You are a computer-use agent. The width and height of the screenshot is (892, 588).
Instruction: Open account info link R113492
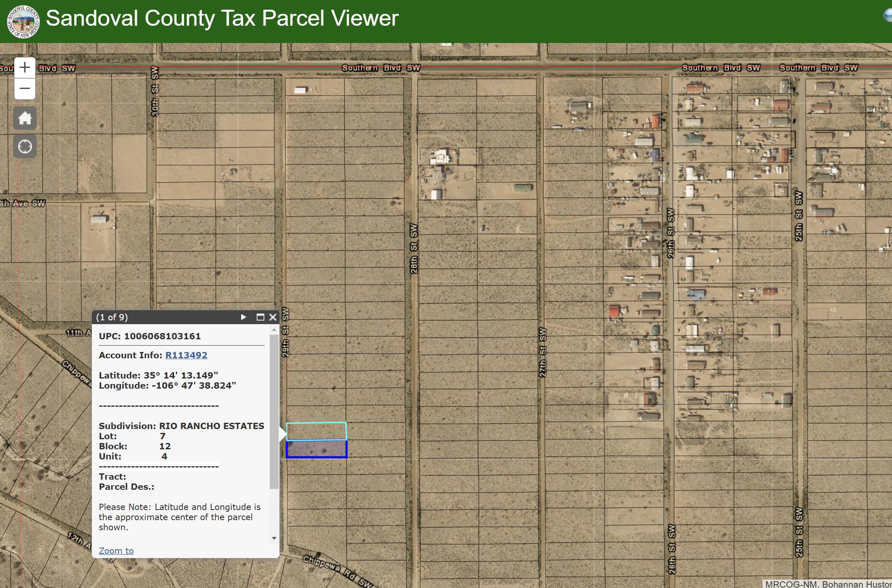(x=186, y=355)
